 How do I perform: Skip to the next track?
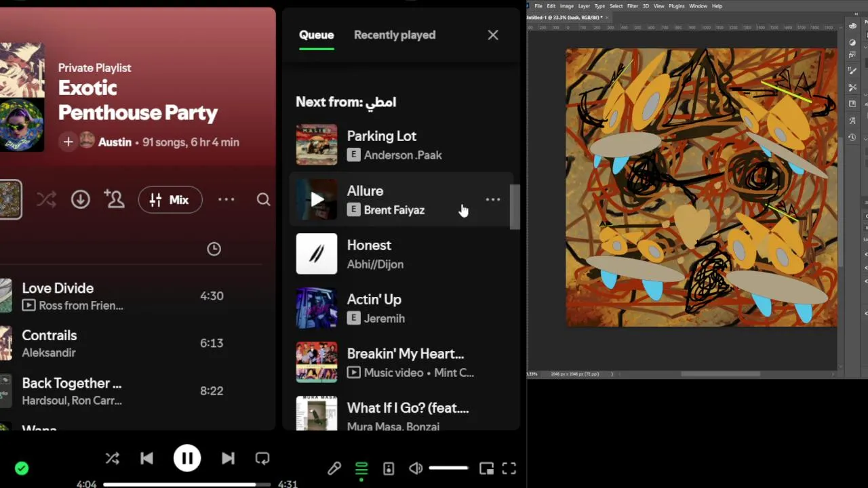pyautogui.click(x=228, y=459)
